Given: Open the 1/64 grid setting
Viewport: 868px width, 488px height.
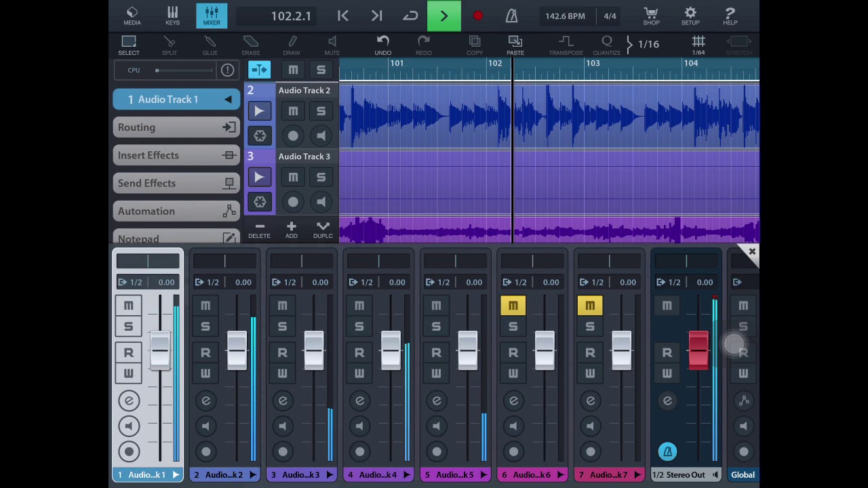Looking at the screenshot, I should [698, 45].
